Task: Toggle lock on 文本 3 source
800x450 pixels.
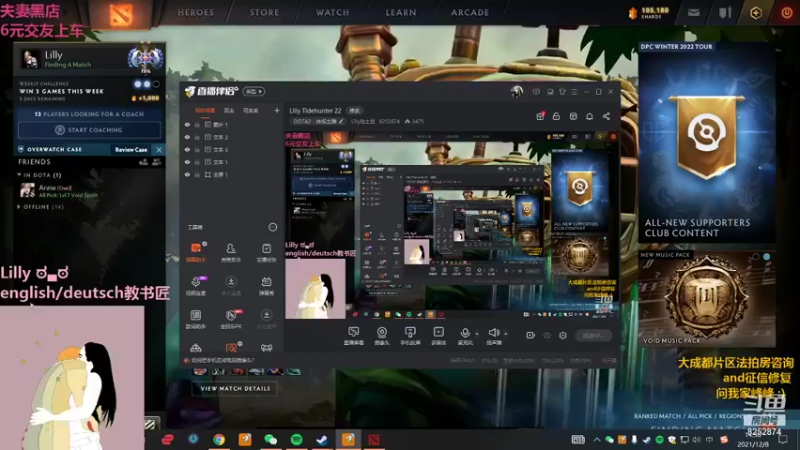Action: pos(197,149)
